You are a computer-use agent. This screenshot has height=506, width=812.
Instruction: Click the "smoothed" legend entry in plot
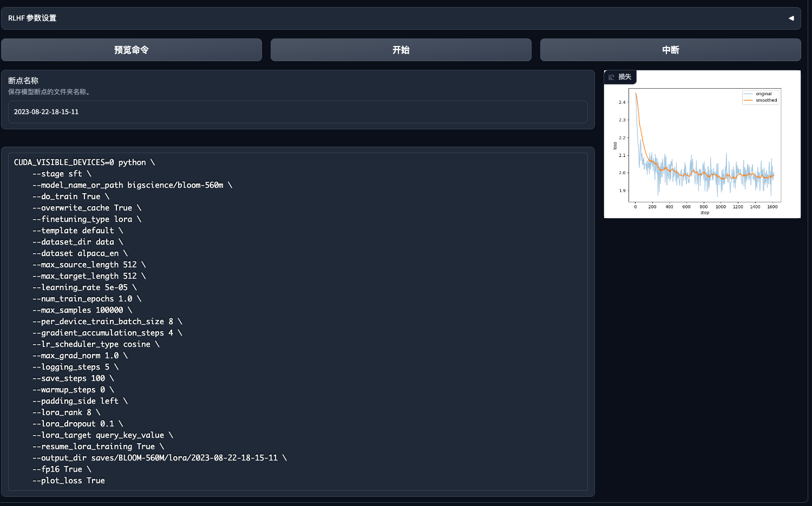pyautogui.click(x=766, y=100)
